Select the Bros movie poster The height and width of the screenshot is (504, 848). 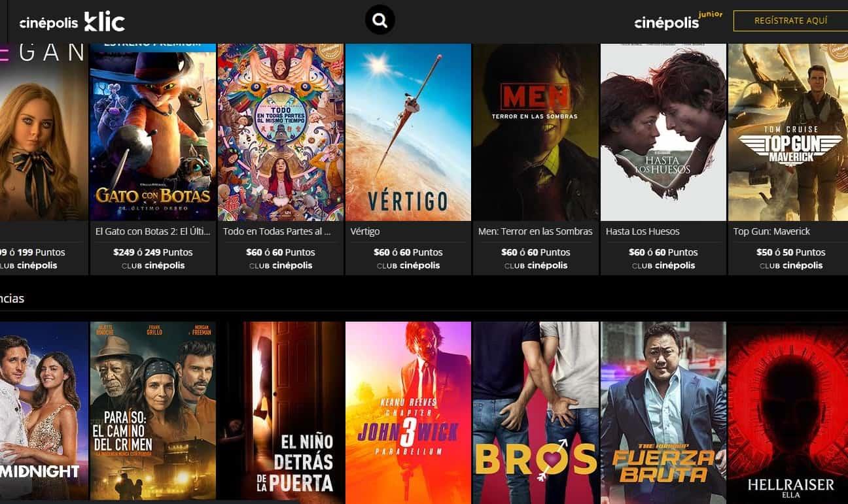536,411
